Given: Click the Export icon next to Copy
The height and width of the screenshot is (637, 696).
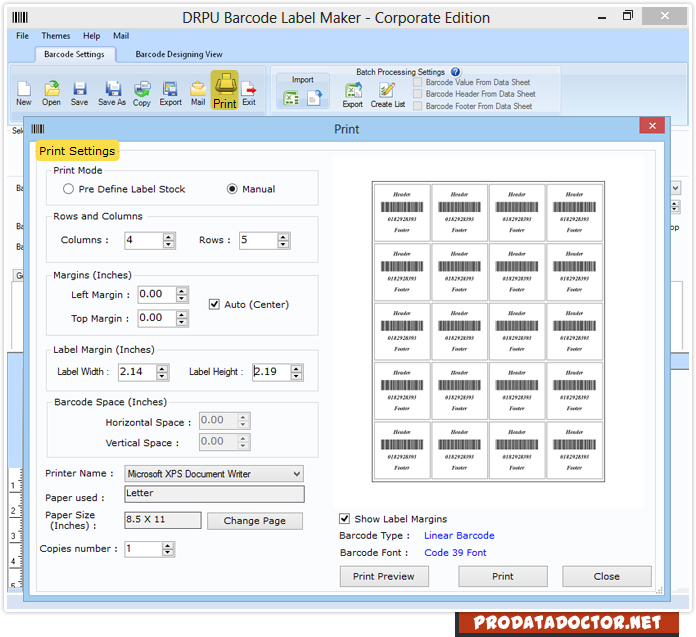Looking at the screenshot, I should 170,94.
